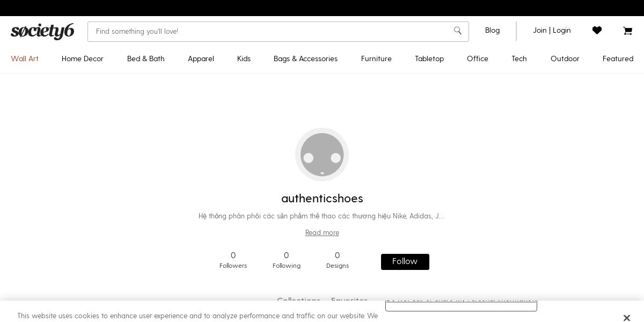The height and width of the screenshot is (322, 644).
Task: Open the Apparel category
Action: tap(201, 59)
